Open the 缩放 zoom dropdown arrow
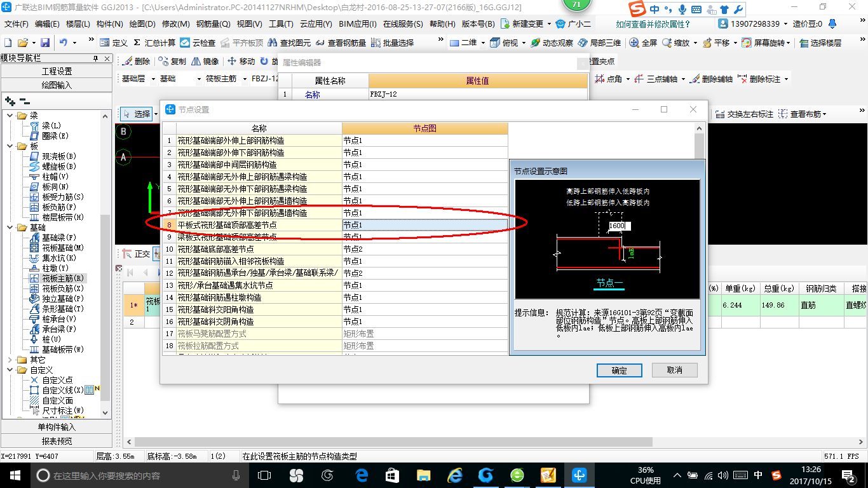The width and height of the screenshot is (868, 488). click(x=696, y=43)
